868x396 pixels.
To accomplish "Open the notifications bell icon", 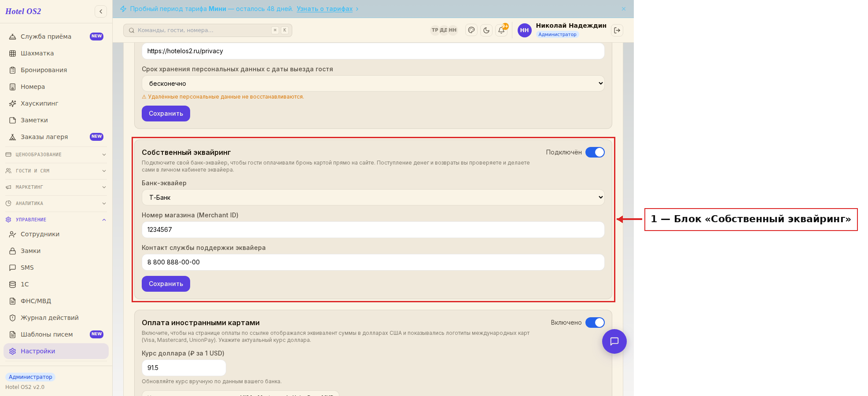I will click(x=501, y=30).
